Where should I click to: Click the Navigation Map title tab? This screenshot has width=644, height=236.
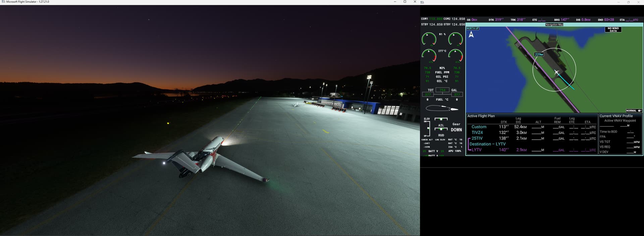[x=554, y=24]
